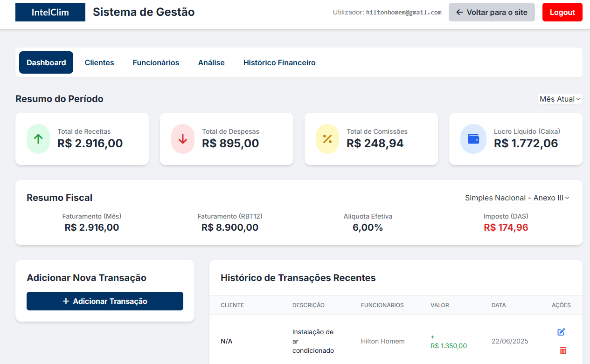This screenshot has width=590, height=364.
Task: Open the Histórico Financeiro tab
Action: click(x=279, y=62)
